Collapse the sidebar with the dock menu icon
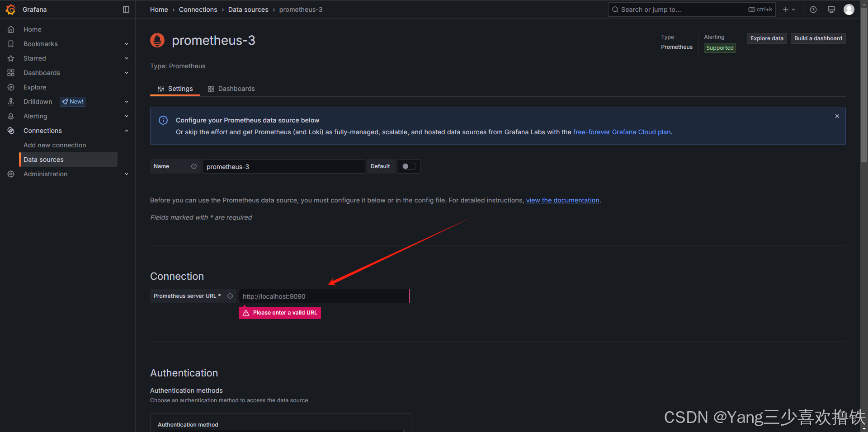Viewport: 868px width, 432px height. (126, 9)
